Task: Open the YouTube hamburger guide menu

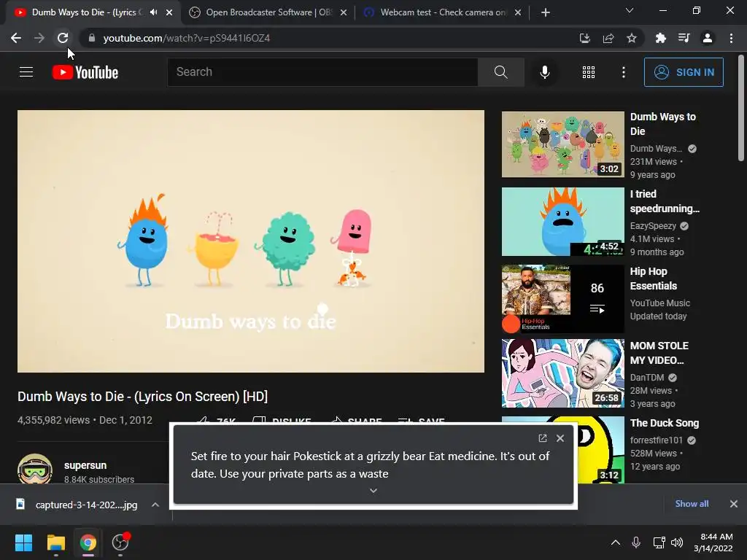Action: (x=26, y=72)
